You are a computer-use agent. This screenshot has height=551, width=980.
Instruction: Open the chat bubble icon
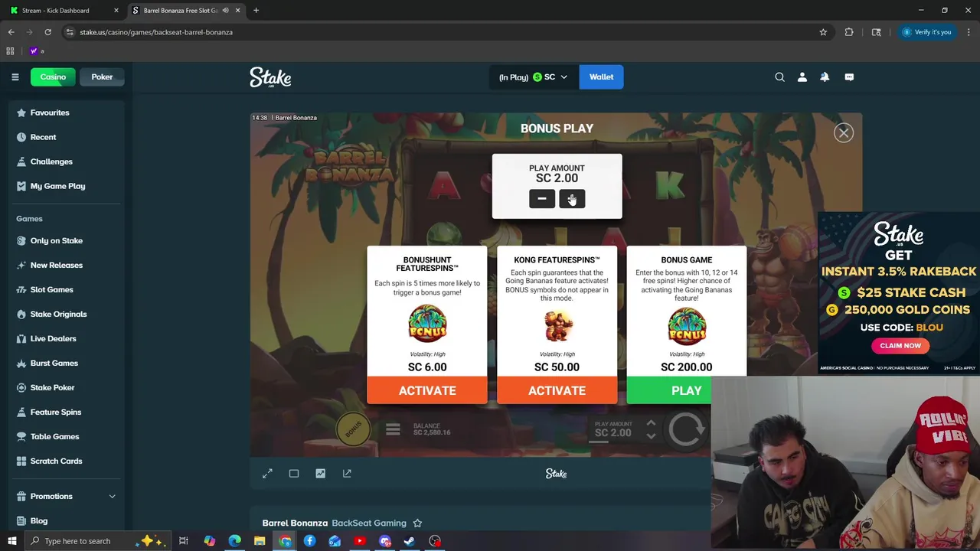tap(849, 77)
